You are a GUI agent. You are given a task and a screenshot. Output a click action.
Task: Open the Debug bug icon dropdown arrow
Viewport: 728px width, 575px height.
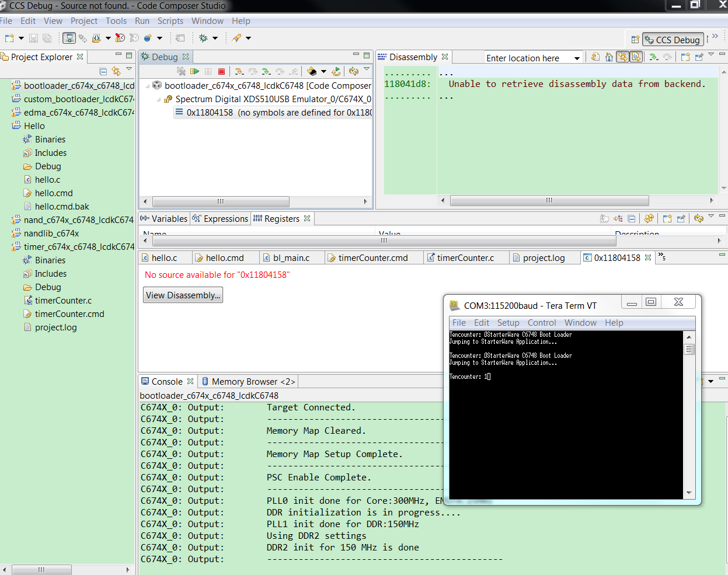[x=215, y=38]
